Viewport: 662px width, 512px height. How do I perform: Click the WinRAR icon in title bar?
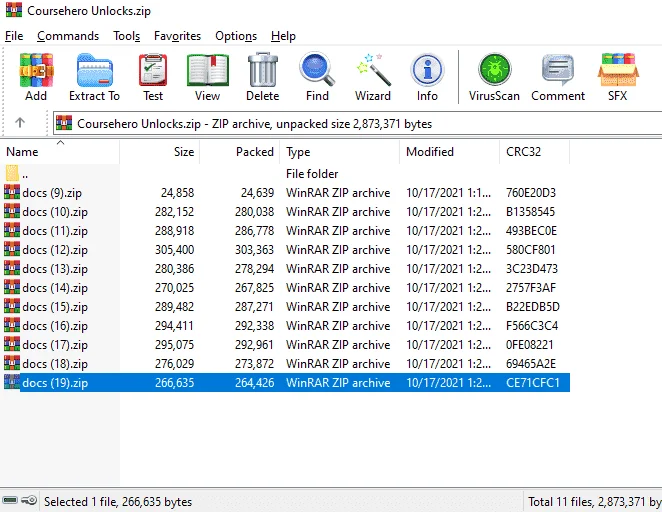pos(14,10)
